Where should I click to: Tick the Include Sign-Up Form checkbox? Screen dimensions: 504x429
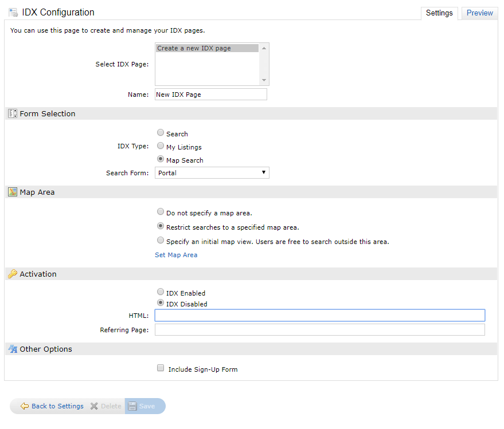tap(161, 368)
